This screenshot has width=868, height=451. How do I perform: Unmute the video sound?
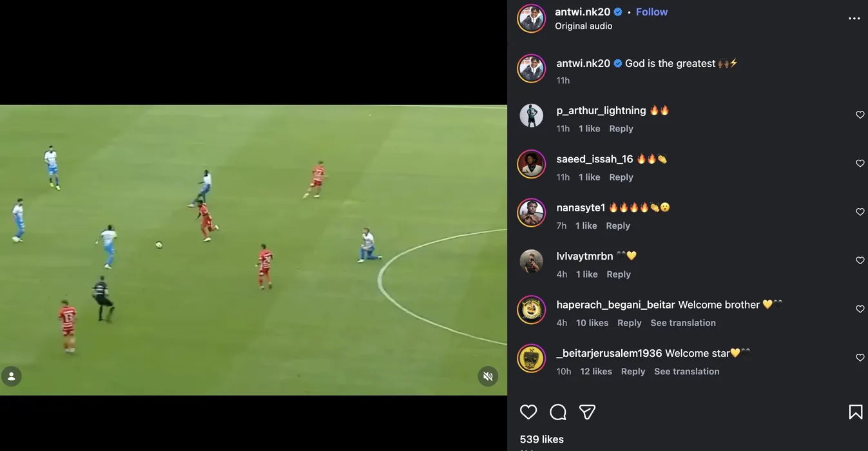click(488, 376)
